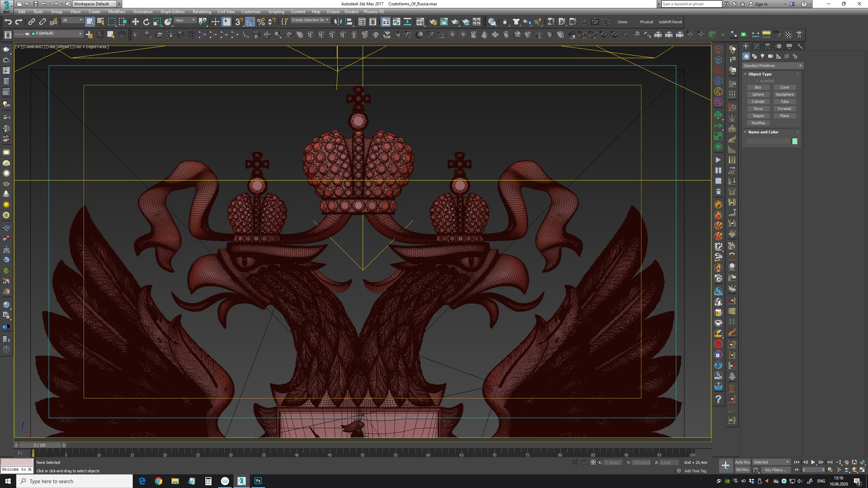Toggle the selection lock icon
Screen dimensions: 868x488
pos(584,462)
